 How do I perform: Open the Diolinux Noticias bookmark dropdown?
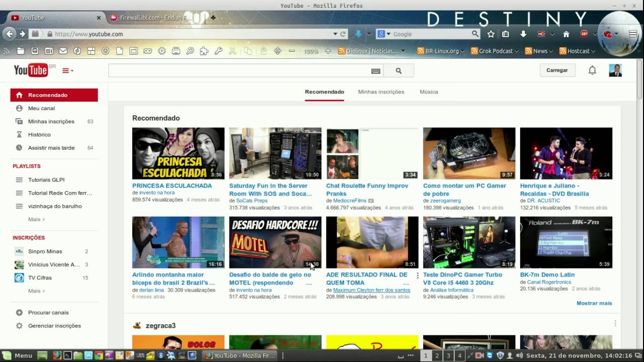click(372, 51)
